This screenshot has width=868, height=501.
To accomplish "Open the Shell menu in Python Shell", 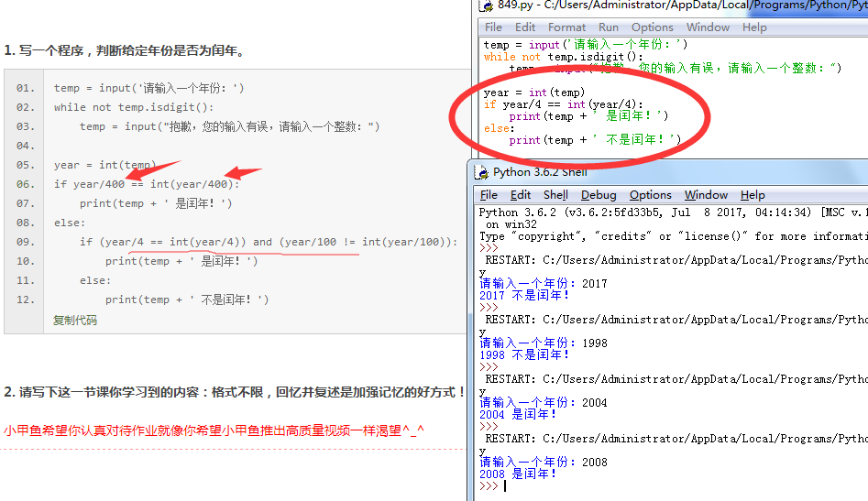I will tap(555, 195).
